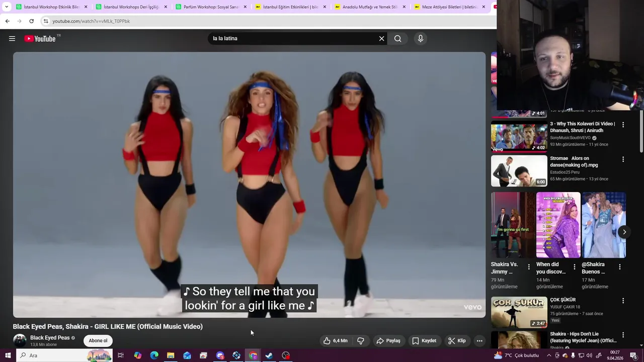Save the video with Kaydet

point(424,340)
